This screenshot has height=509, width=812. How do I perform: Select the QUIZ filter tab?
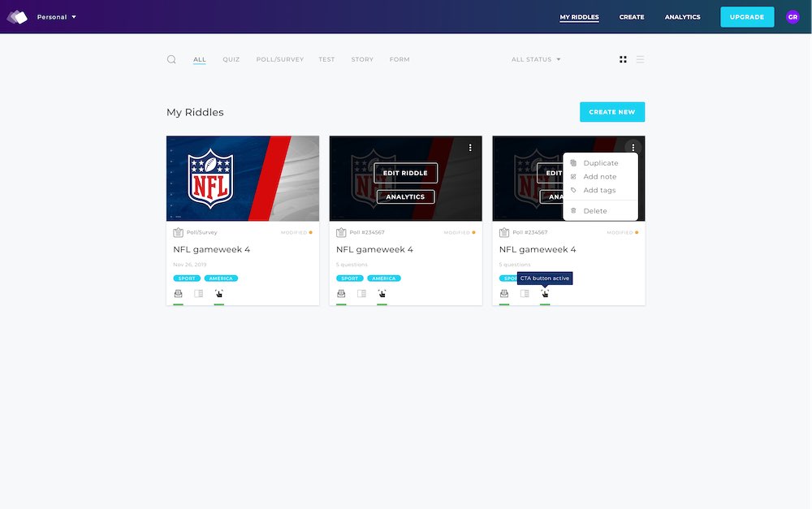pyautogui.click(x=231, y=59)
